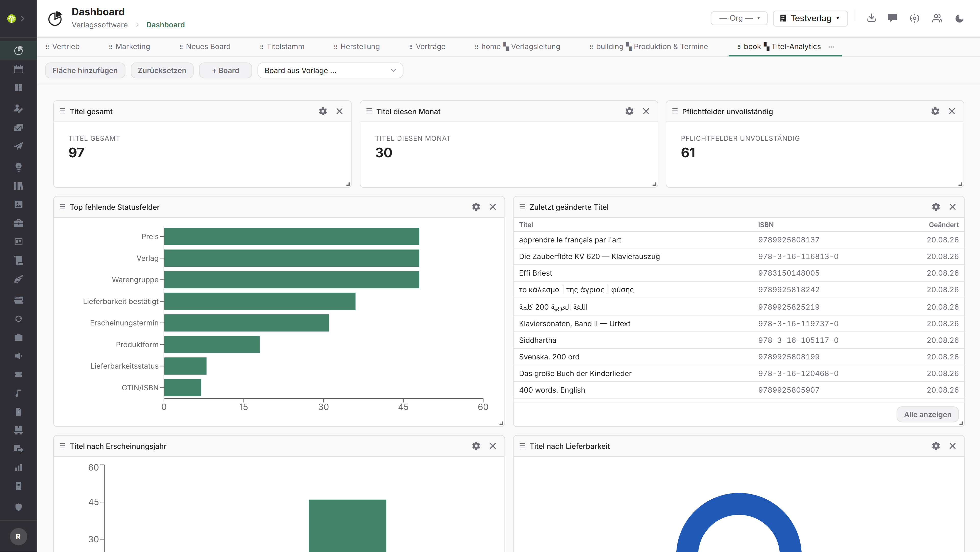The width and height of the screenshot is (980, 552).
Task: Click the Fläche hinzufügen button
Action: coord(85,71)
